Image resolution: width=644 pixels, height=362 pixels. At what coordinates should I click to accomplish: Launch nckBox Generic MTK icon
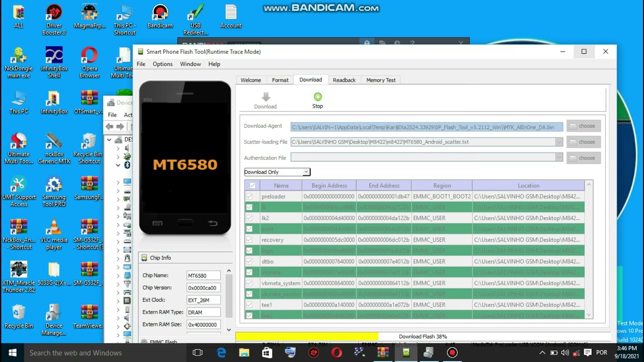coord(54,149)
